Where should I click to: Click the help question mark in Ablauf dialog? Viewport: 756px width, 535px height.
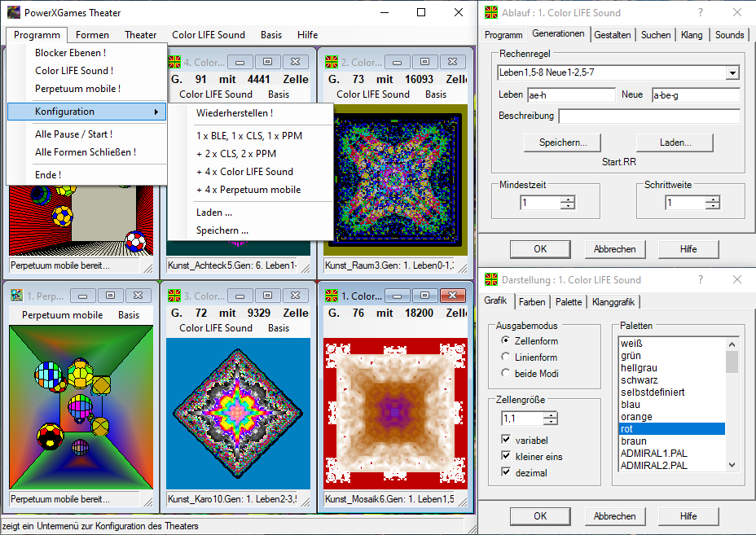pyautogui.click(x=701, y=12)
